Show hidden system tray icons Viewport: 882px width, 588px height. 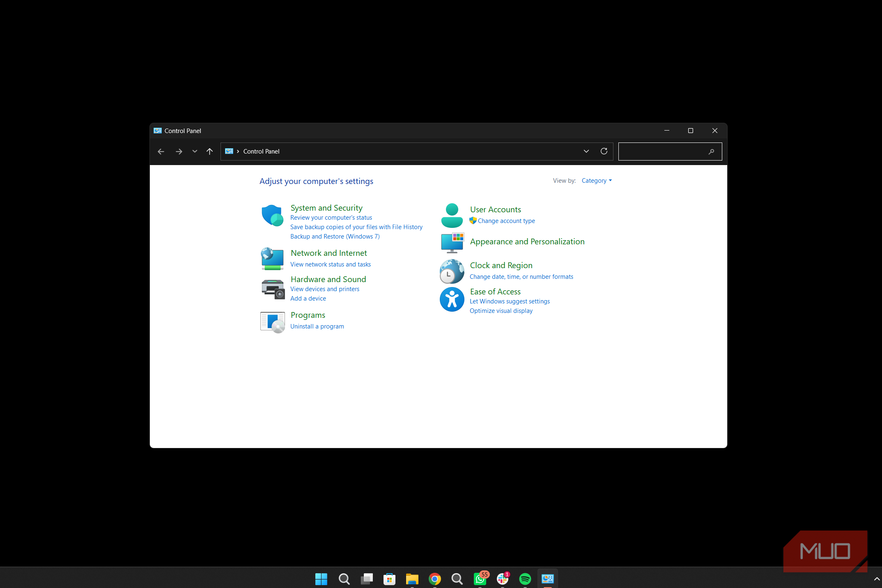pos(877,579)
